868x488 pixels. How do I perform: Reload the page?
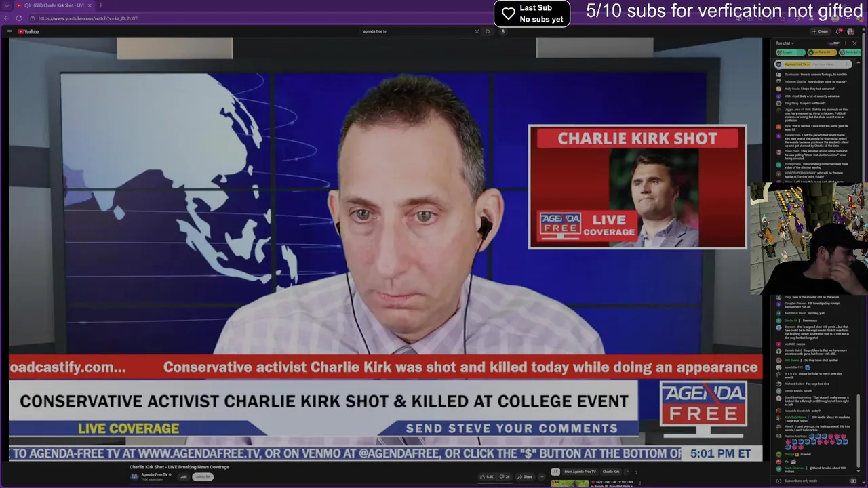(x=19, y=18)
